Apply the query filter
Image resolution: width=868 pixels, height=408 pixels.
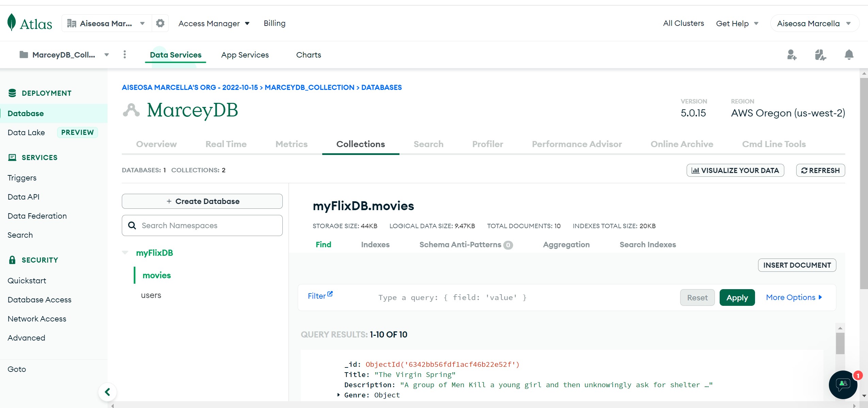(737, 297)
